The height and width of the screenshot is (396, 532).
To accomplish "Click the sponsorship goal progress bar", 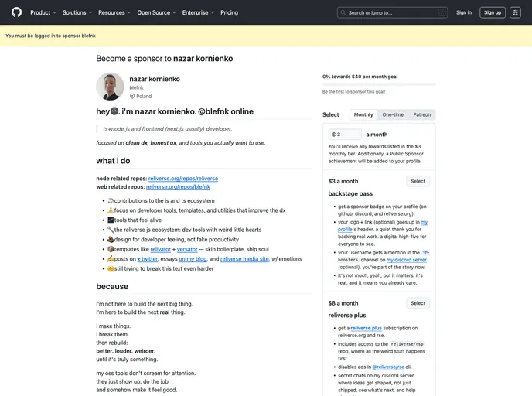I will point(378,84).
